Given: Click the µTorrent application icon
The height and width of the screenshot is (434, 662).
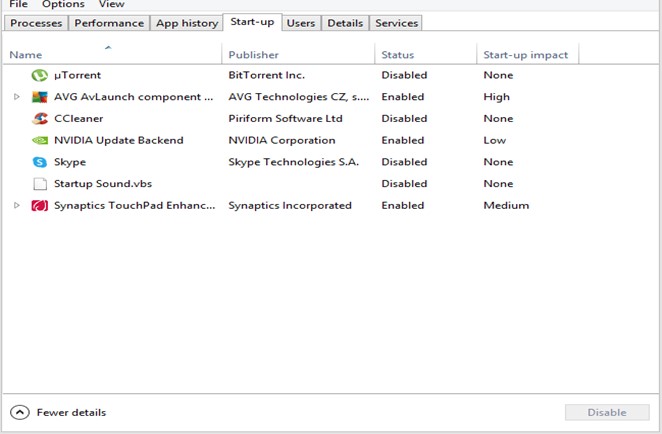Looking at the screenshot, I should [x=40, y=76].
